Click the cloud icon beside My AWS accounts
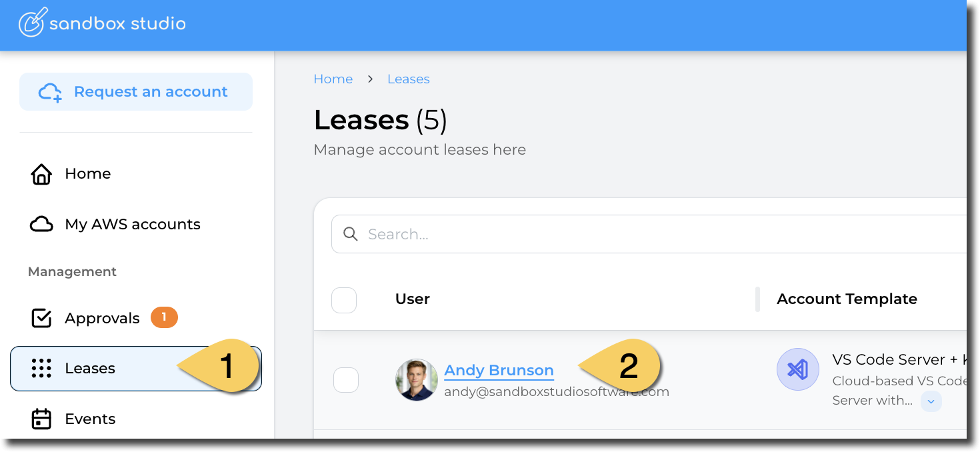 41,225
